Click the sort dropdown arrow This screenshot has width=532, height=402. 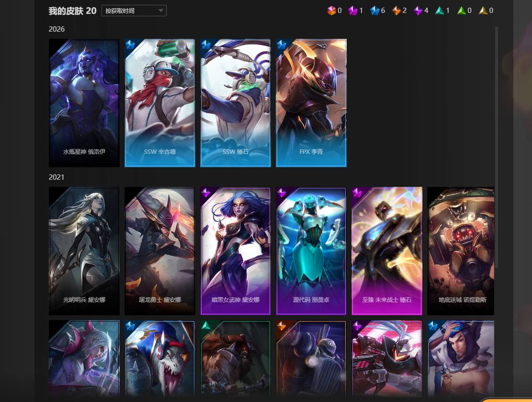[x=161, y=11]
